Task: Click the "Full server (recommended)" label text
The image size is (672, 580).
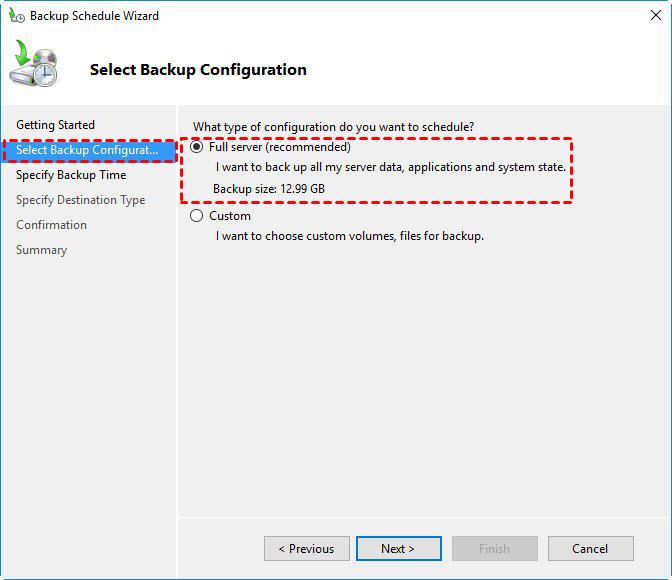Action: point(279,147)
